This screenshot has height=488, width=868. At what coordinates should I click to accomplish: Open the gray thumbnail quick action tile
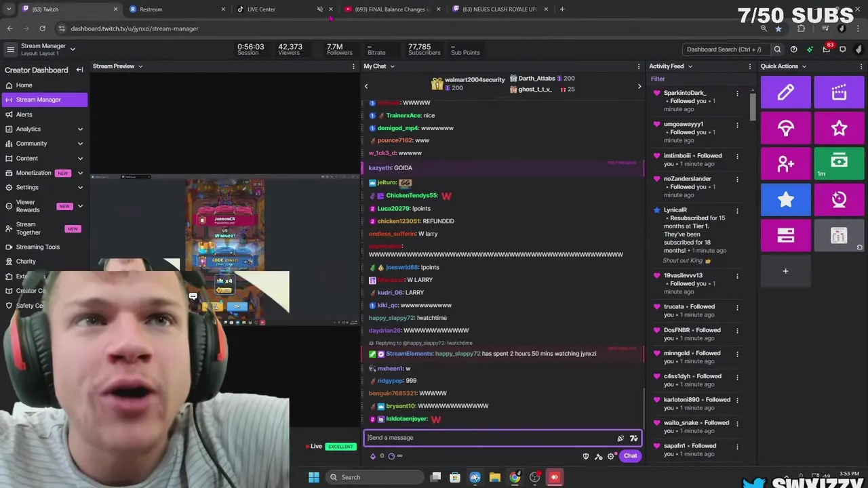pos(839,235)
